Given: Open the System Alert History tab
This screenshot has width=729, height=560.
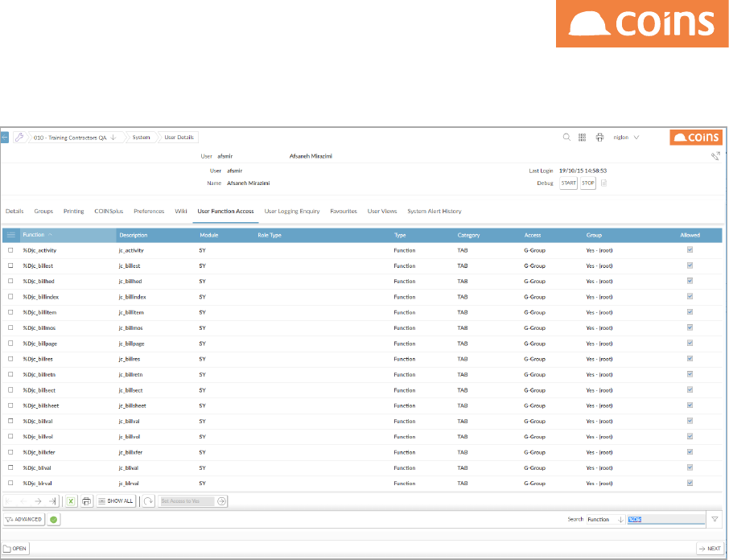Looking at the screenshot, I should click(435, 211).
